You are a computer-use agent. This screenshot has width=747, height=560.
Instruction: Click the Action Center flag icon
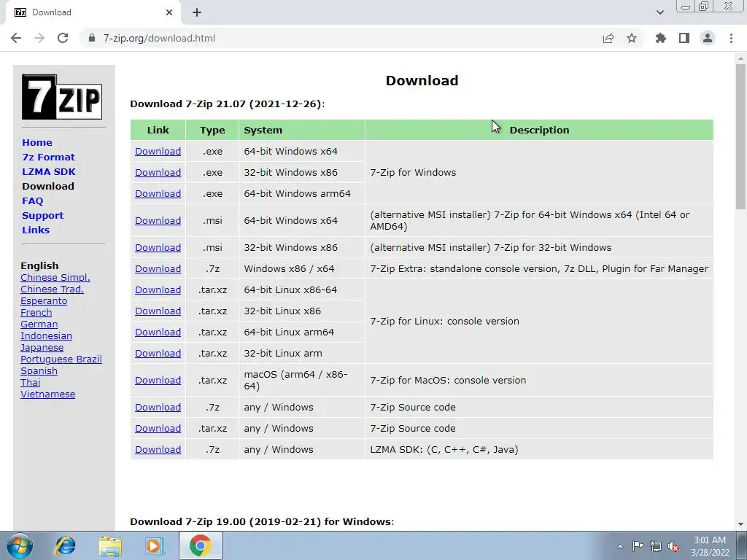[x=638, y=546]
